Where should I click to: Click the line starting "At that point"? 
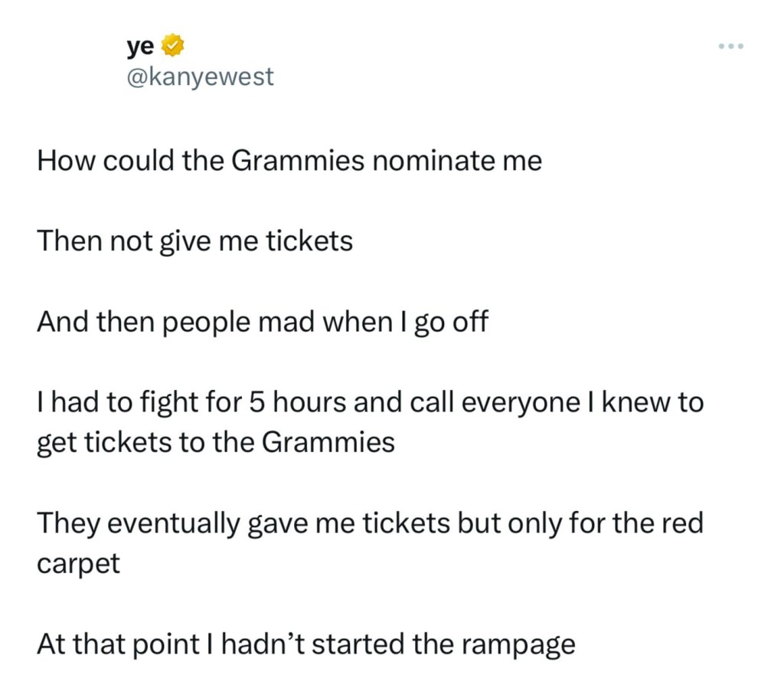click(x=305, y=644)
